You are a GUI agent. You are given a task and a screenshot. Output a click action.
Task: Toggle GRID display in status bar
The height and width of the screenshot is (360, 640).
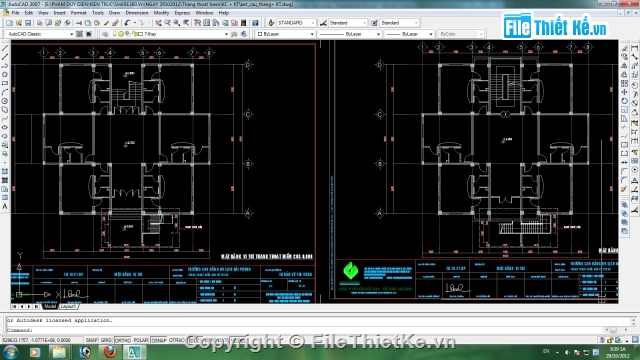click(x=106, y=340)
